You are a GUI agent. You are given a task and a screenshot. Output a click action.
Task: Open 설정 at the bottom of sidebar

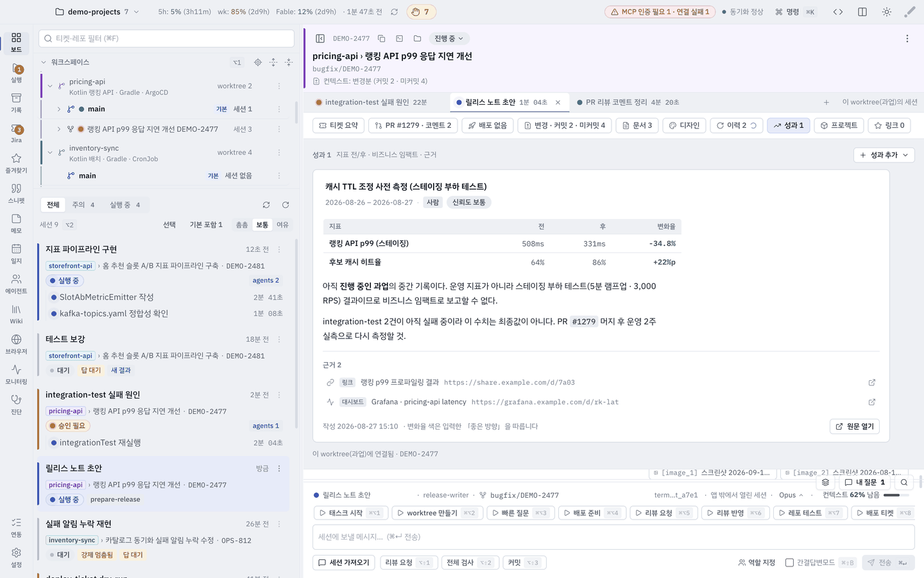tap(16, 558)
